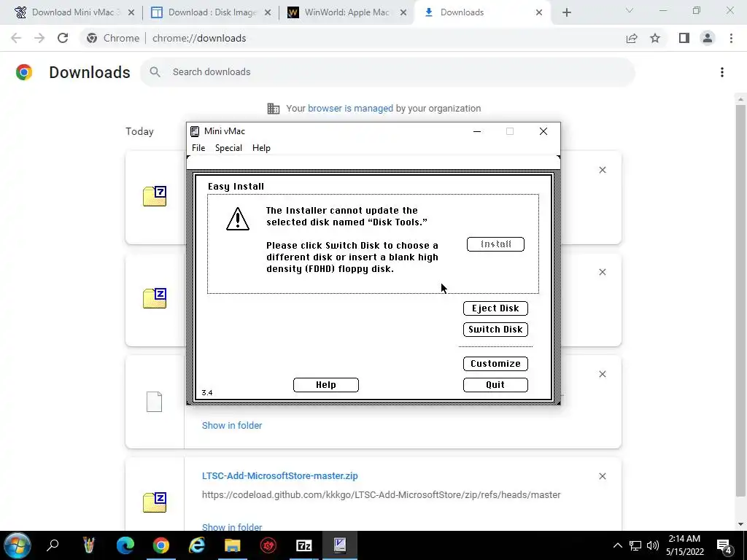Click the Switch Disk button
This screenshot has width=747, height=560.
click(x=495, y=329)
